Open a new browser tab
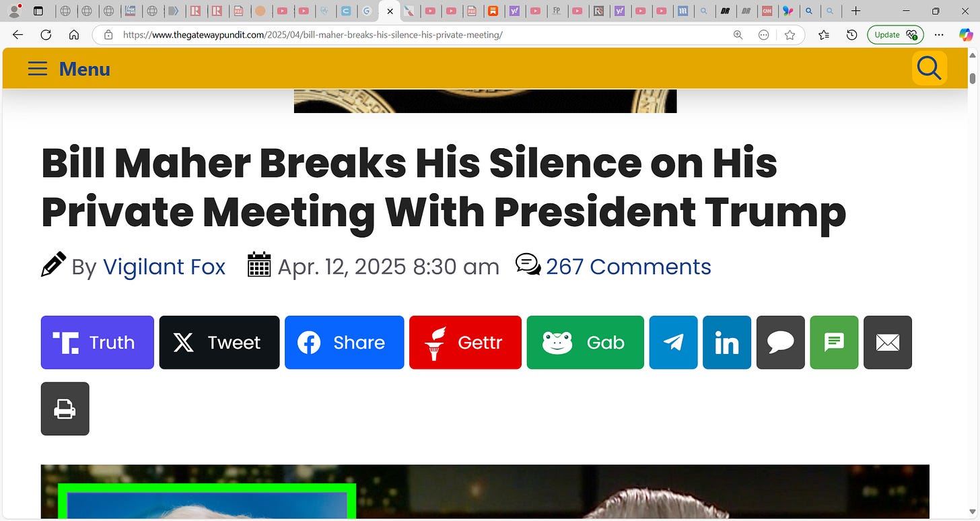The width and height of the screenshot is (980, 521). tap(855, 11)
